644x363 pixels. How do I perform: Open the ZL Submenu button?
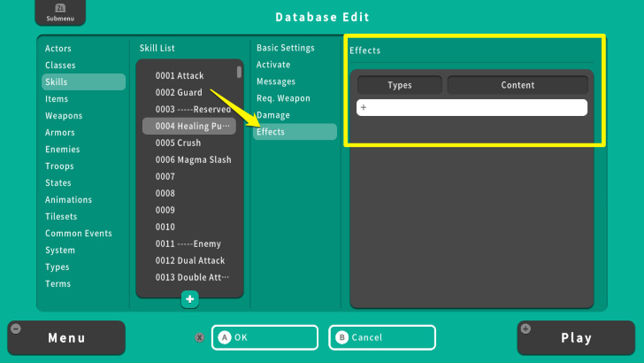pos(60,12)
